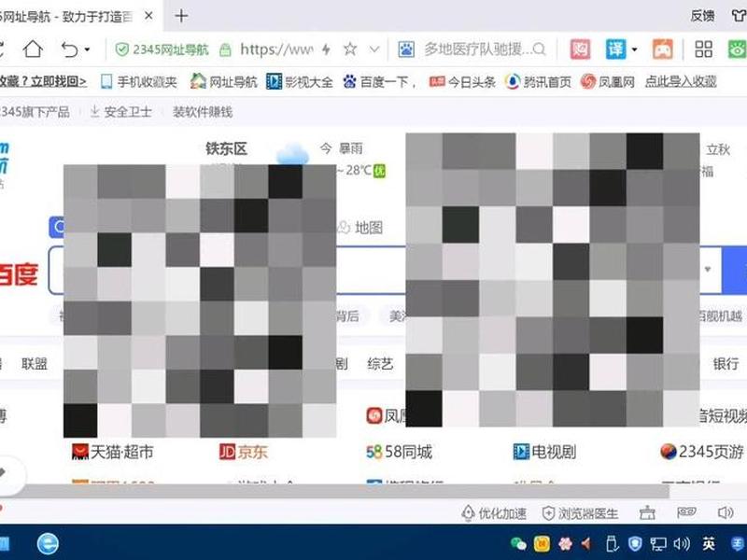The image size is (747, 560).
Task: Open the 电视剧 site link
Action: [544, 452]
